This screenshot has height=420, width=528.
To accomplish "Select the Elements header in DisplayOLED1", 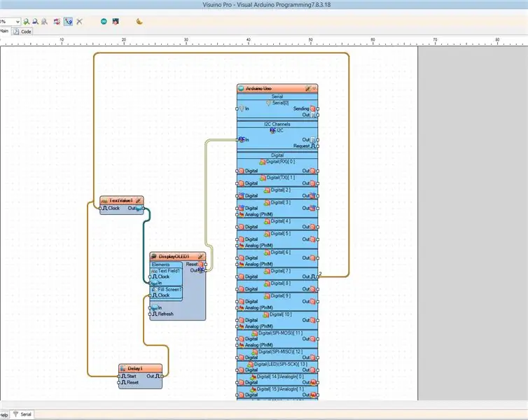I will 160,265.
